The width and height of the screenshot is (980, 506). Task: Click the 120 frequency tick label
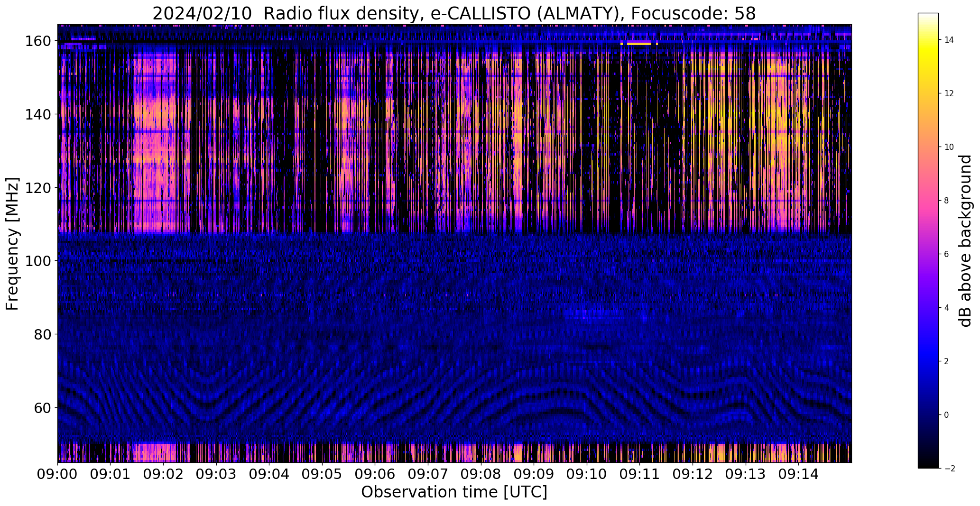point(38,188)
